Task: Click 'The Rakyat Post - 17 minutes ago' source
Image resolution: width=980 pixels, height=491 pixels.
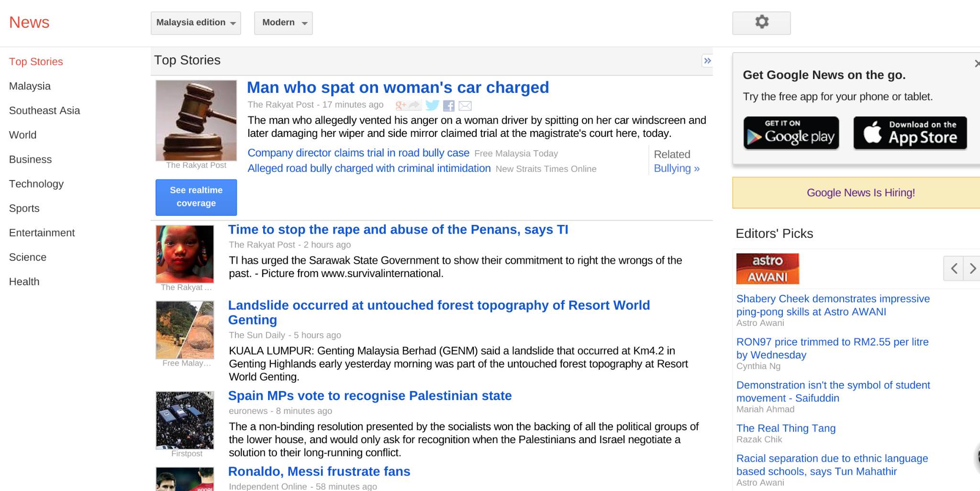Action: tap(315, 105)
